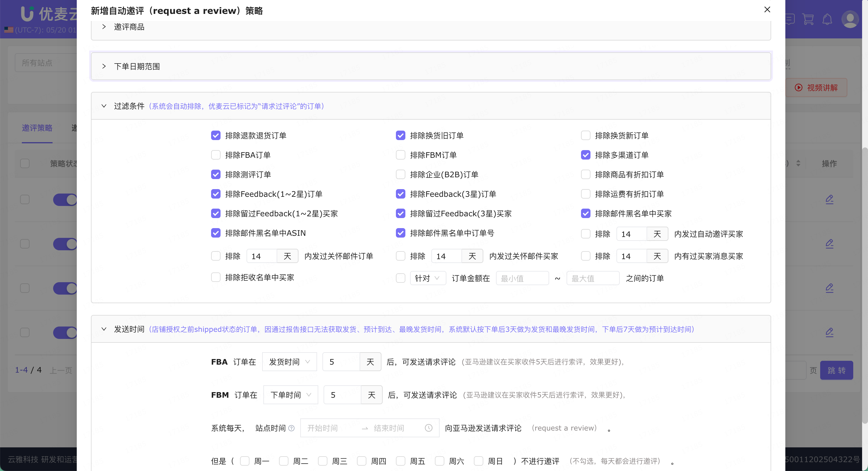Click the sort arrows in table header
The image size is (868, 471).
[x=798, y=163]
